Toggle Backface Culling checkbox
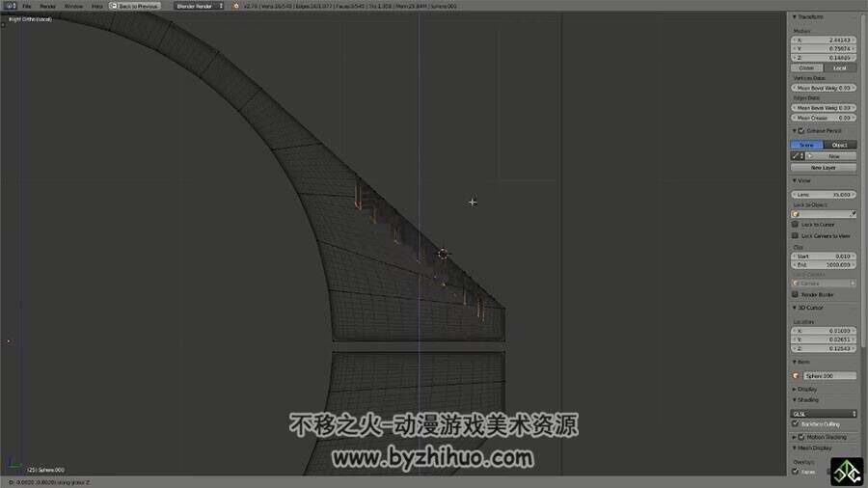Screen dimensions: 868x488 click(x=795, y=423)
